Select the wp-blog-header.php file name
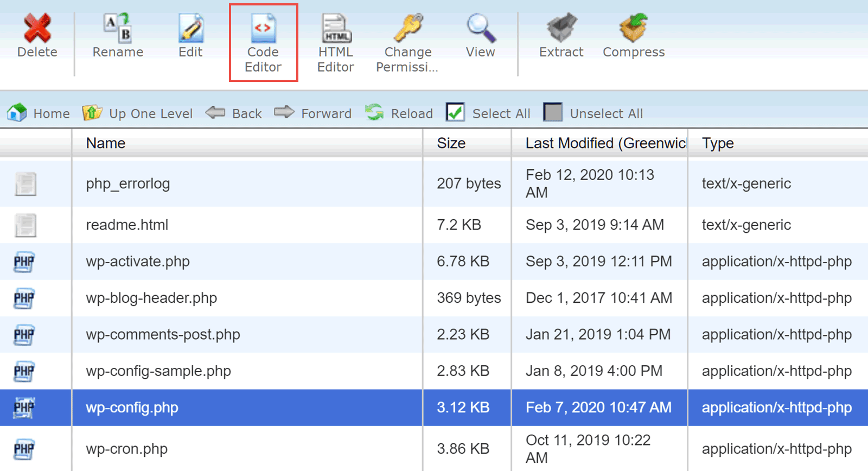This screenshot has width=868, height=471. 151,298
